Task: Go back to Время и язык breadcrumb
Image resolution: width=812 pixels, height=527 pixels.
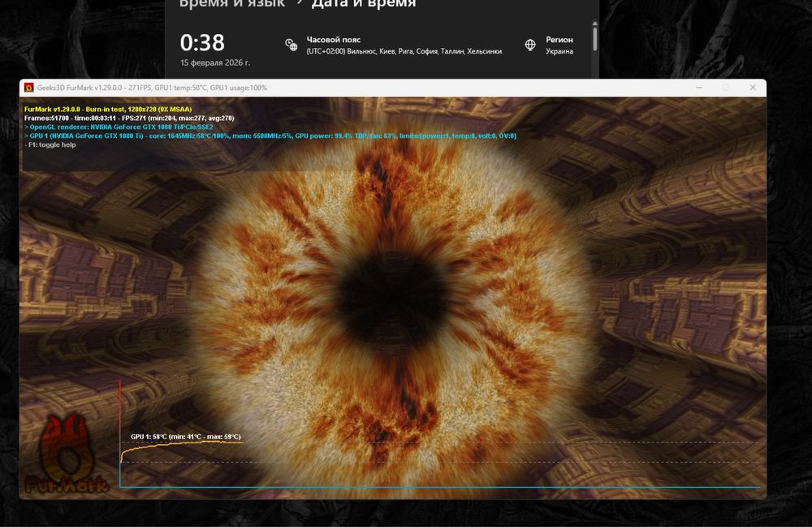Action: (x=232, y=3)
